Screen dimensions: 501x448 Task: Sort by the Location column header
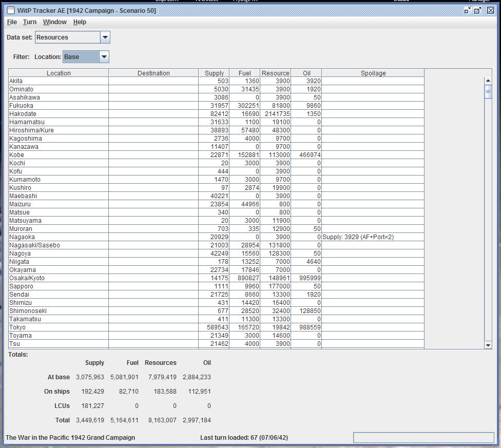coord(59,73)
